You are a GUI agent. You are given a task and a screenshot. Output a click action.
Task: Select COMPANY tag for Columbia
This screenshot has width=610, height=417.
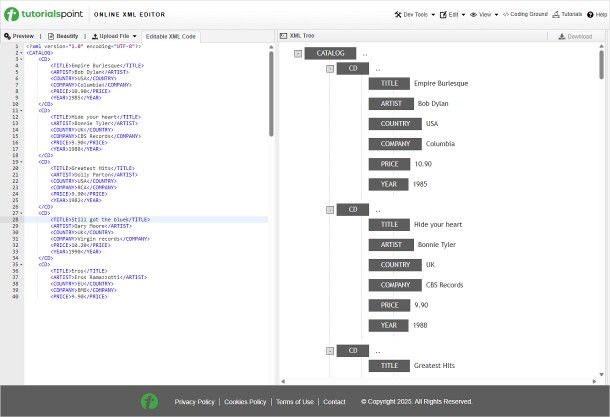pyautogui.click(x=395, y=144)
